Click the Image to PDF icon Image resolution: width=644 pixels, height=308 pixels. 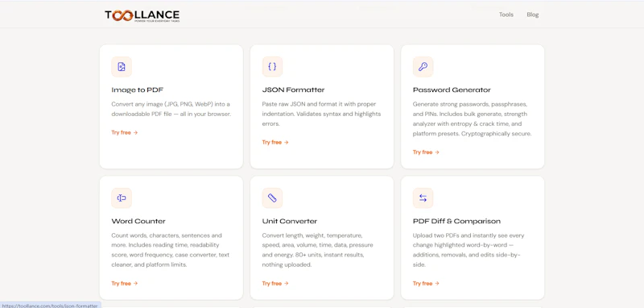(122, 67)
